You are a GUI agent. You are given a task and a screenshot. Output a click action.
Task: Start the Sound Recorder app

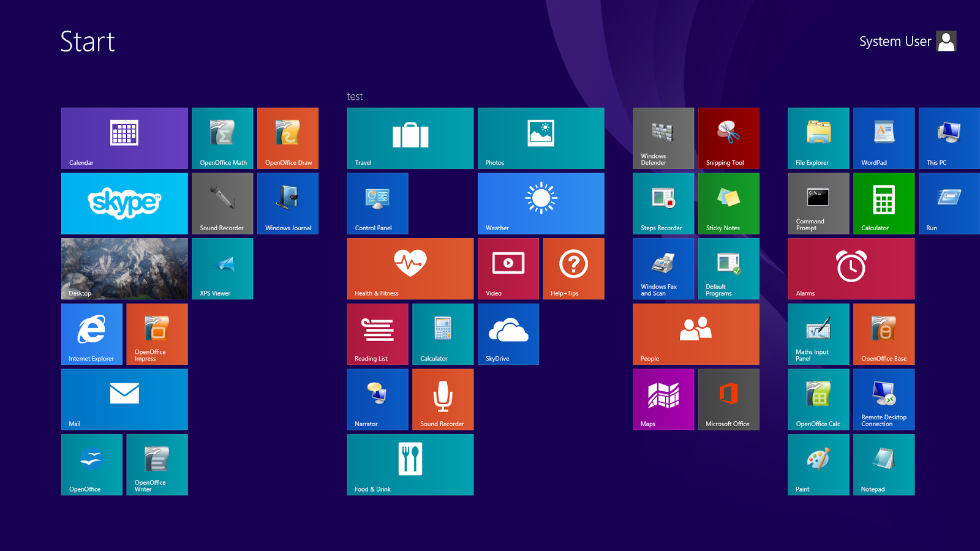pos(442,399)
